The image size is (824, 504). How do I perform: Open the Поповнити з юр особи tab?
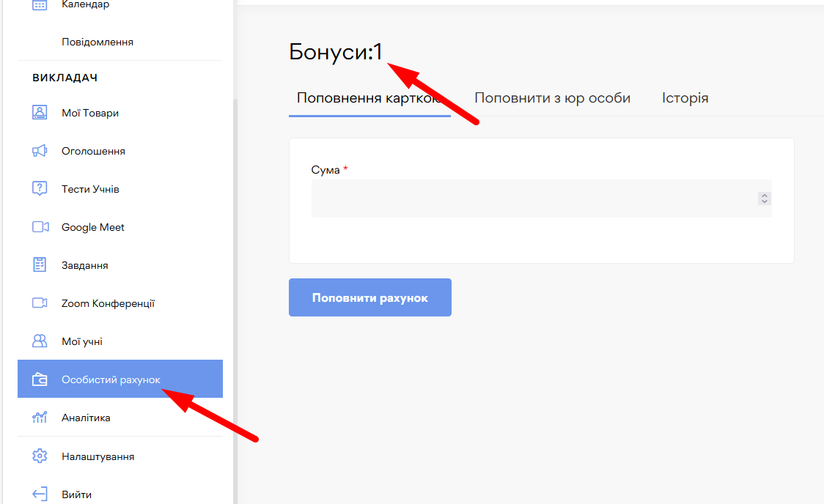point(552,98)
